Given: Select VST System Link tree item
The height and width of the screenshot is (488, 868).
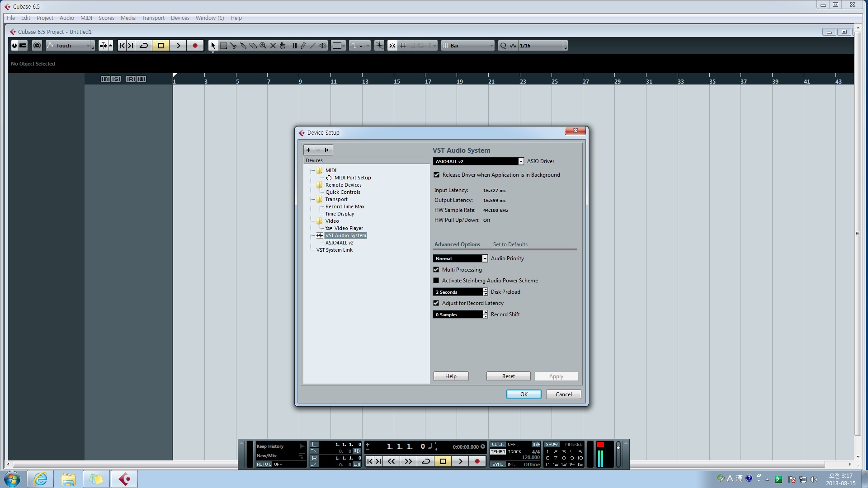Looking at the screenshot, I should coord(334,250).
